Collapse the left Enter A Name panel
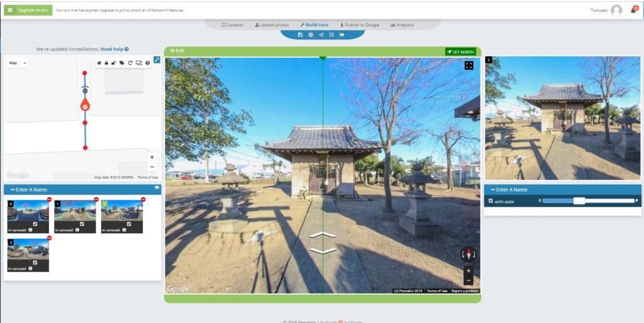 (x=9, y=189)
